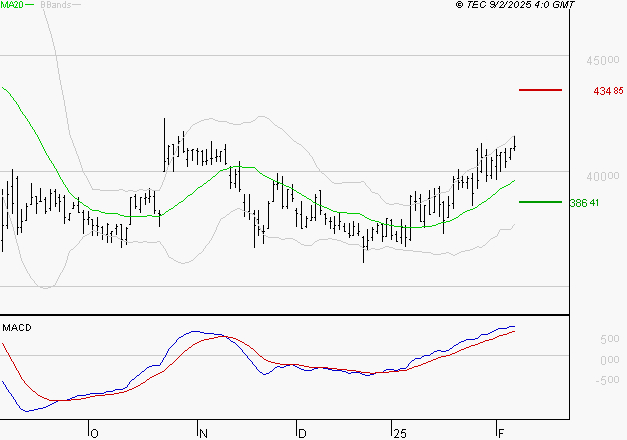Screen dimensions: 627x440
Task: Click the red 434.85 resistance value
Action: click(x=608, y=91)
